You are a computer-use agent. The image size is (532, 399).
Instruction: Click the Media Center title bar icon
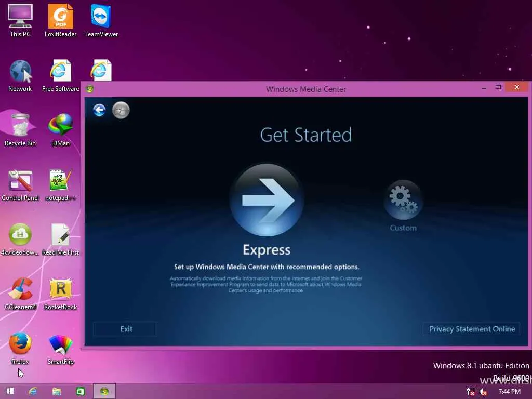pyautogui.click(x=90, y=89)
